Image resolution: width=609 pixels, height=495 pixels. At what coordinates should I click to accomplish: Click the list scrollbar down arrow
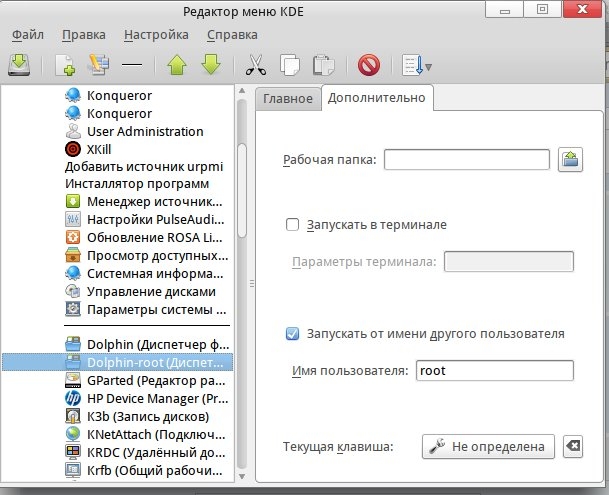tap(242, 476)
